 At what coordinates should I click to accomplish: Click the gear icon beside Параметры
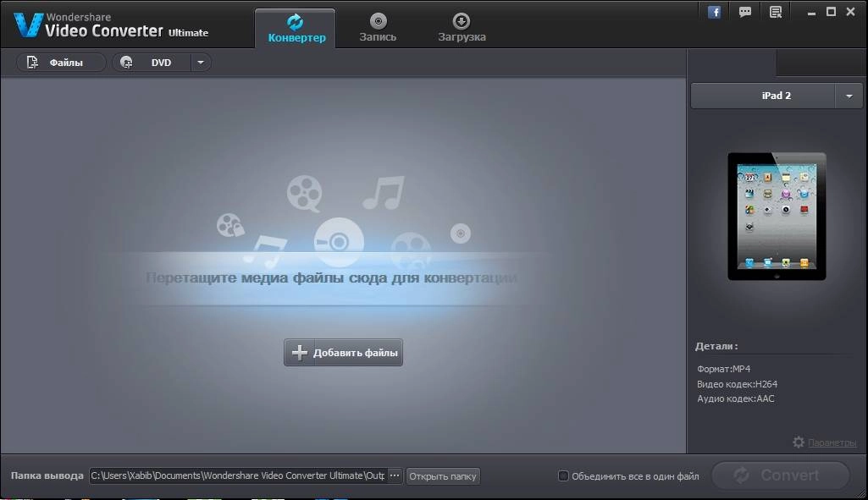[x=799, y=442]
